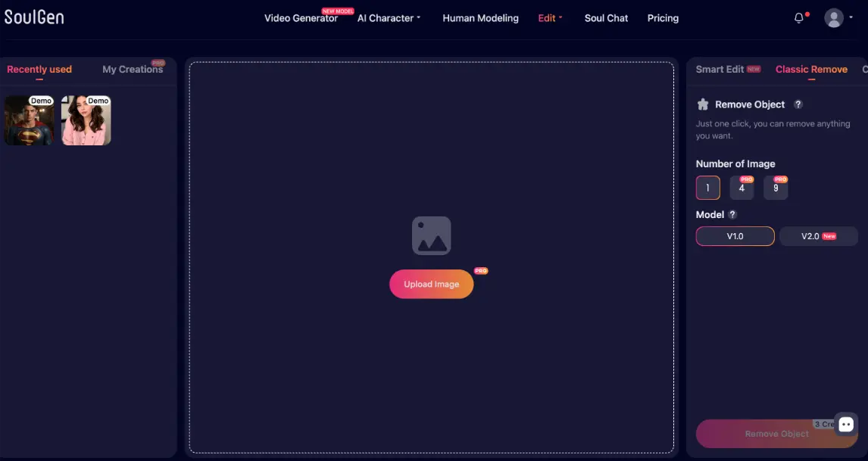Switch model to V2.0

pos(819,235)
